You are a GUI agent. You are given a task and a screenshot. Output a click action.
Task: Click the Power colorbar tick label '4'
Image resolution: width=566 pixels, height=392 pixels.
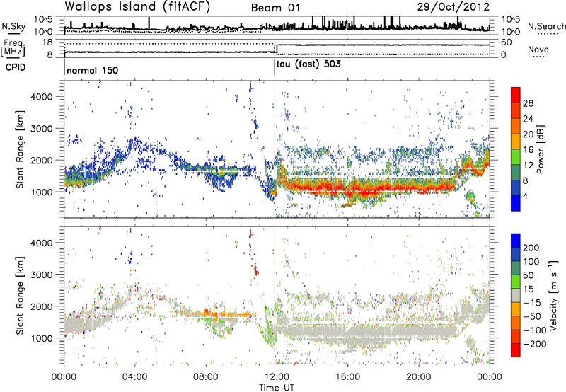click(526, 196)
